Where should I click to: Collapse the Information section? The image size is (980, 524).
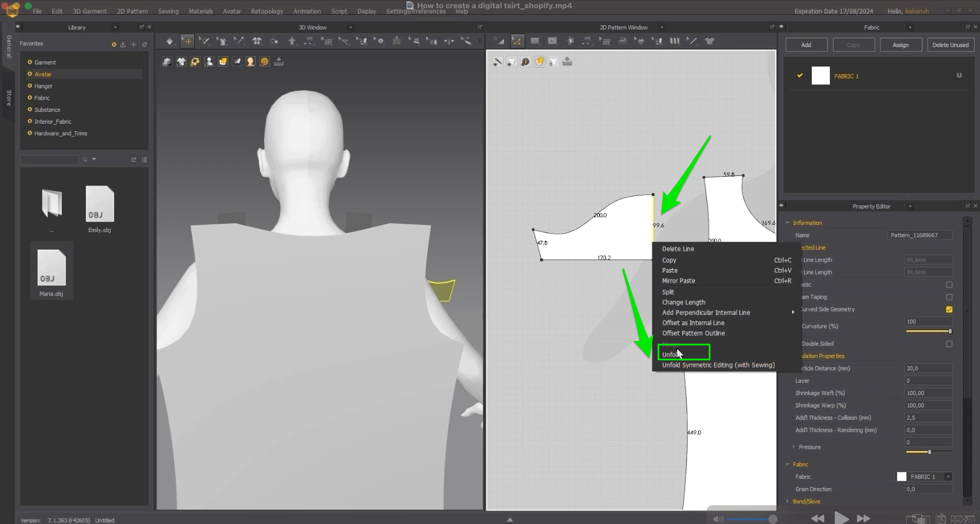point(788,223)
